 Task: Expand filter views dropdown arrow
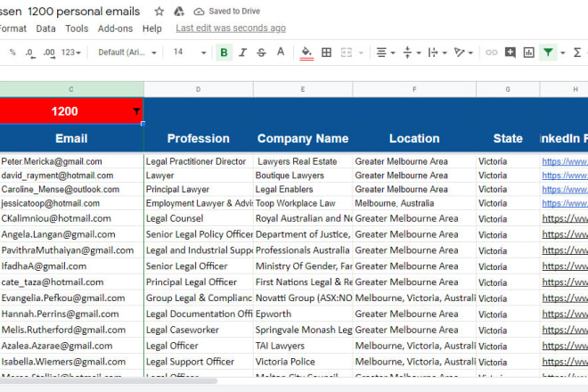pos(562,53)
